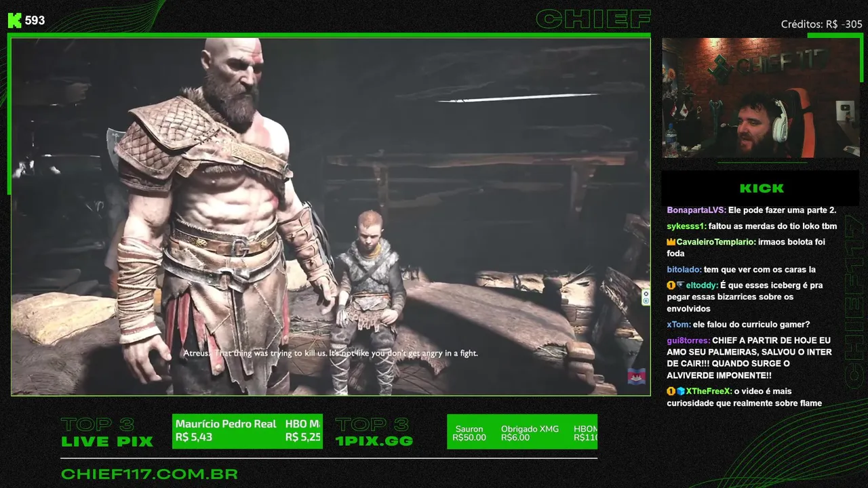The height and width of the screenshot is (488, 868).
Task: Click the green Kick logo icon
Action: (15, 20)
